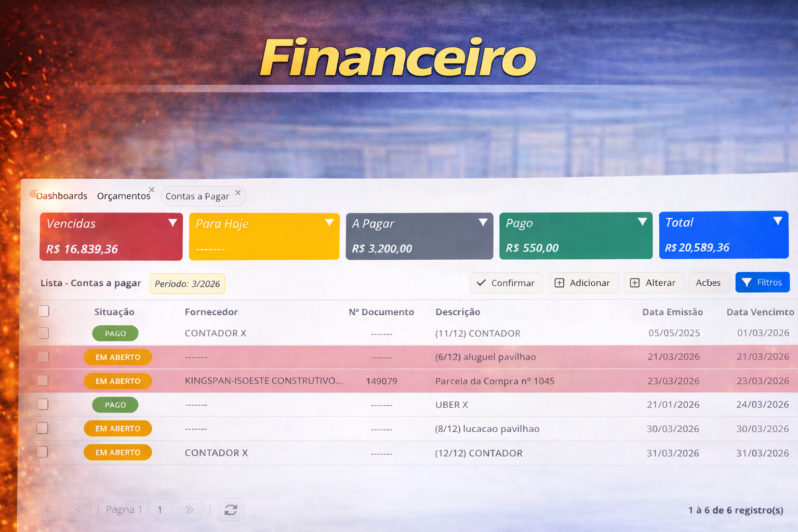Click the Data Vencimto column header
Screen dimensions: 798x532
point(760,312)
